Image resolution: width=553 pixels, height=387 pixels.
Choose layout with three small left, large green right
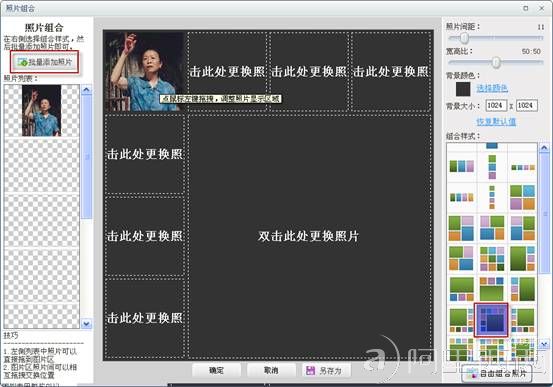tap(522, 289)
